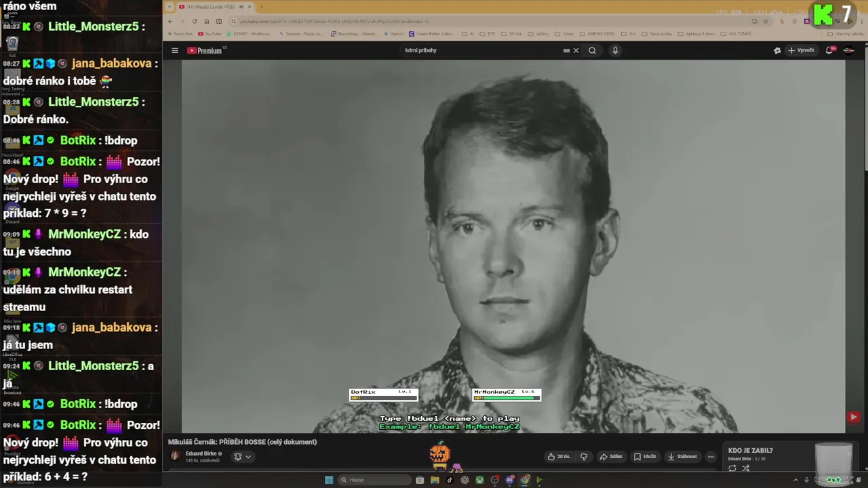
Task: Clear the 'krimi pribehy' search text
Action: (576, 50)
